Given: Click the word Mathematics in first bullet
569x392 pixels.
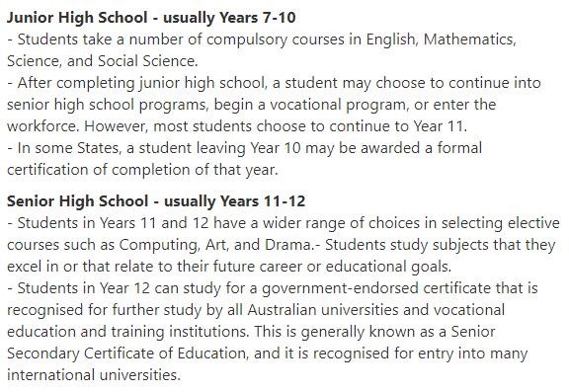Looking at the screenshot, I should pos(469,39).
